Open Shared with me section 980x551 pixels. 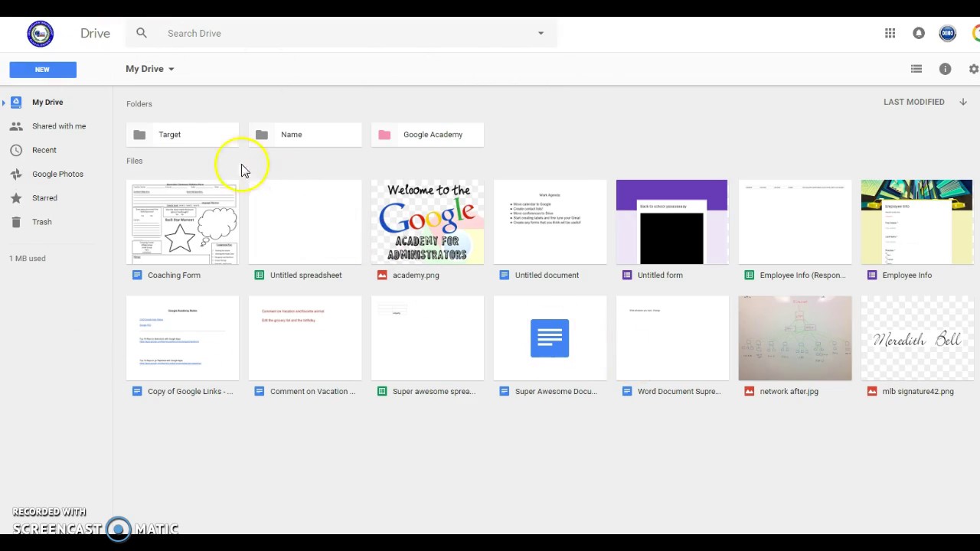[59, 126]
